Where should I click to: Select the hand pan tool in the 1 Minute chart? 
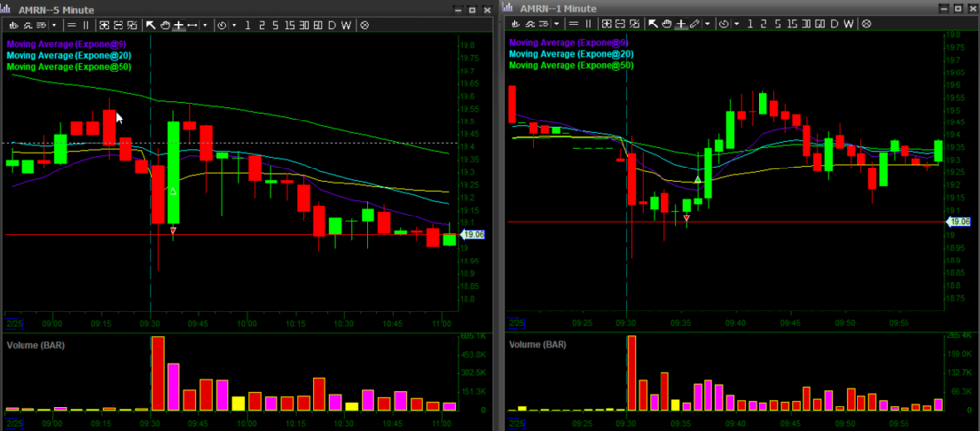[x=666, y=24]
